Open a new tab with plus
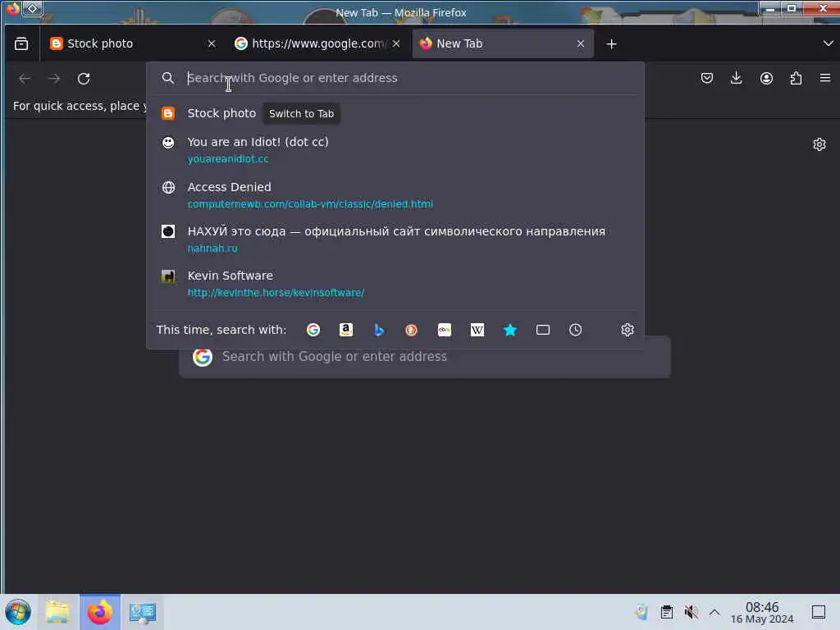This screenshot has height=630, width=840. 611,44
